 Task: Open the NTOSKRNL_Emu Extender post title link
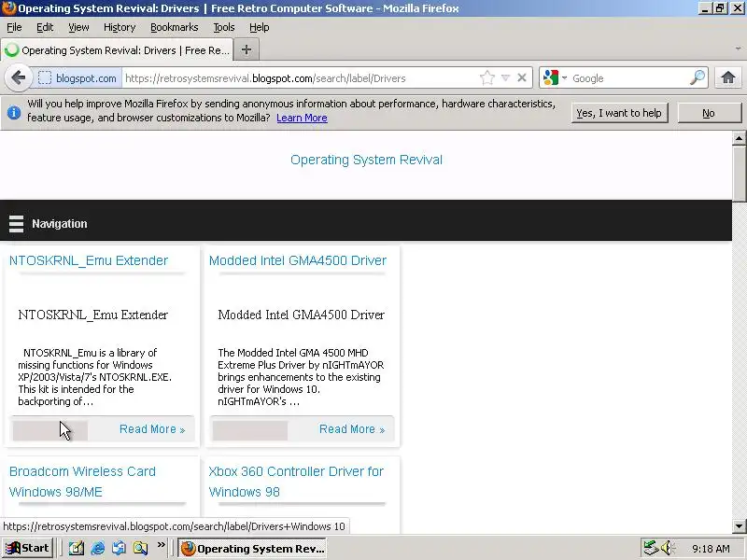(89, 260)
